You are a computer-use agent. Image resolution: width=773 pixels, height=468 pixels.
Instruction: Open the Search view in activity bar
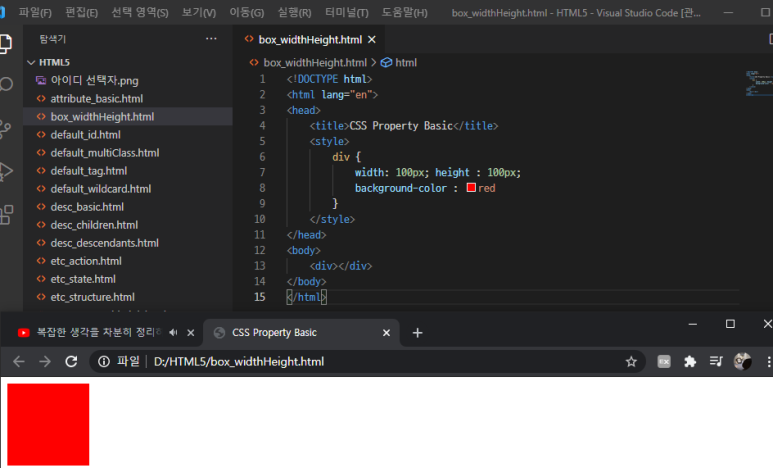tap(6, 84)
